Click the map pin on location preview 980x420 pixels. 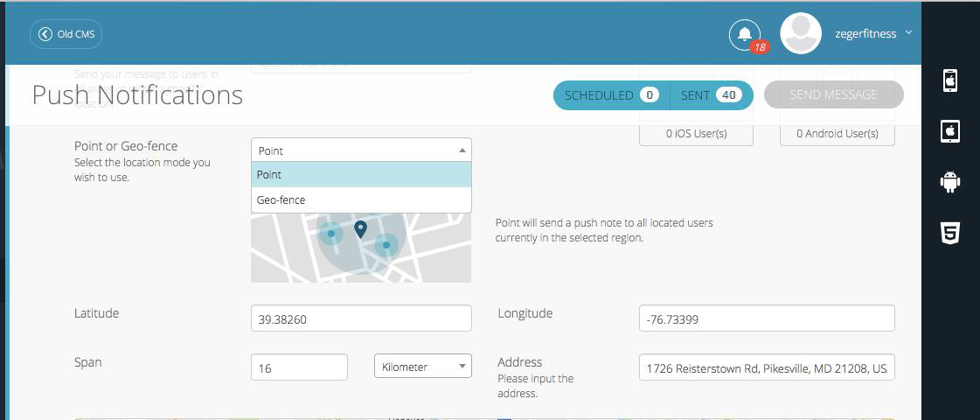tap(360, 229)
